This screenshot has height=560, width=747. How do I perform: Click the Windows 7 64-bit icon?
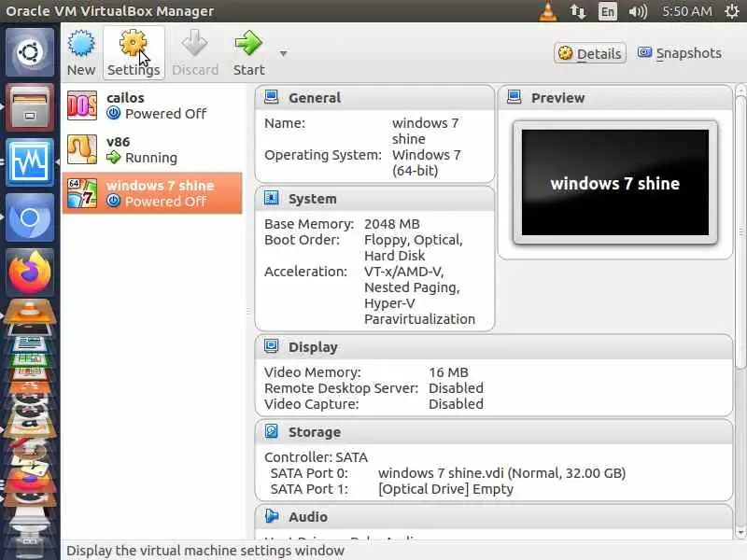click(x=82, y=193)
